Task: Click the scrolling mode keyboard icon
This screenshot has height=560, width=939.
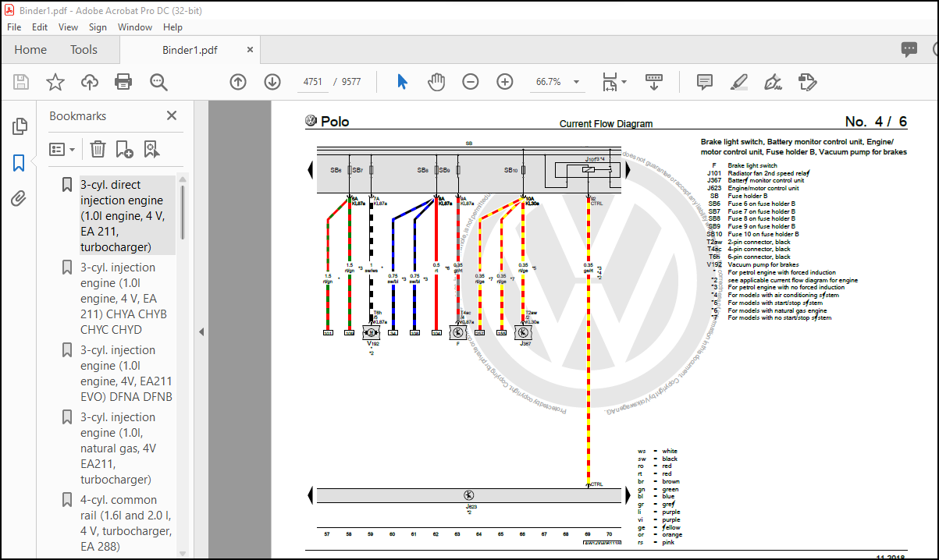Action: click(654, 82)
